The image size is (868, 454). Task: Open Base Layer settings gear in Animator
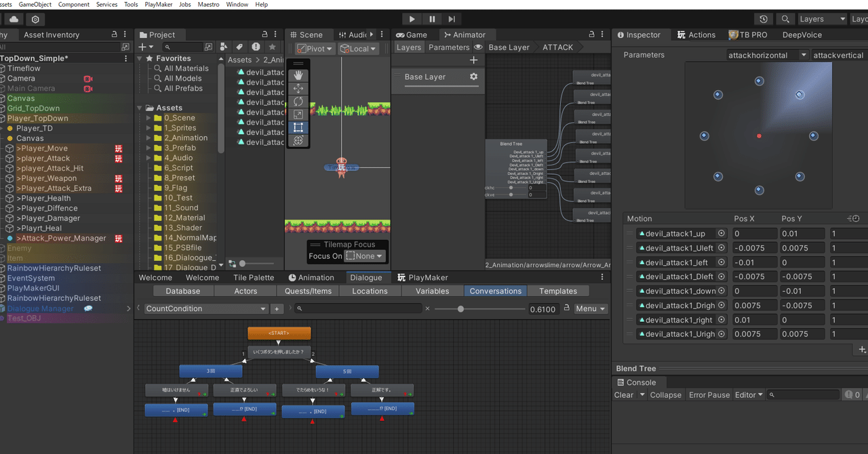pyautogui.click(x=475, y=77)
